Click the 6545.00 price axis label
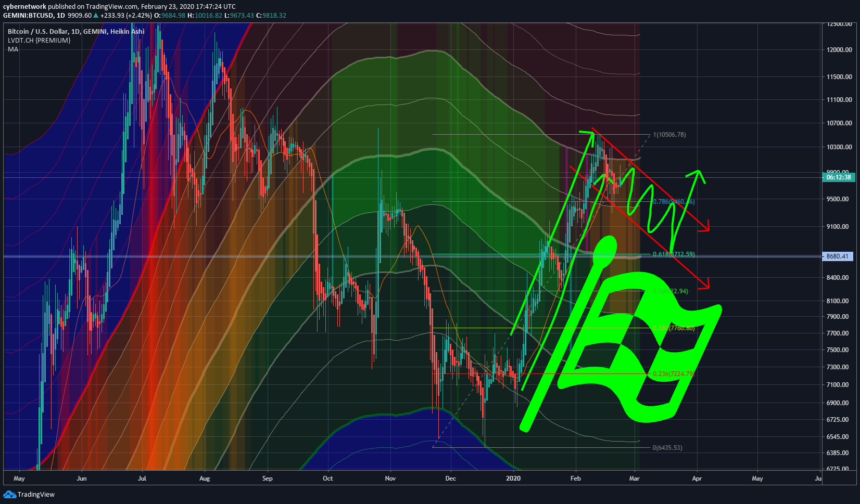The height and width of the screenshot is (504, 860). pyautogui.click(x=838, y=436)
